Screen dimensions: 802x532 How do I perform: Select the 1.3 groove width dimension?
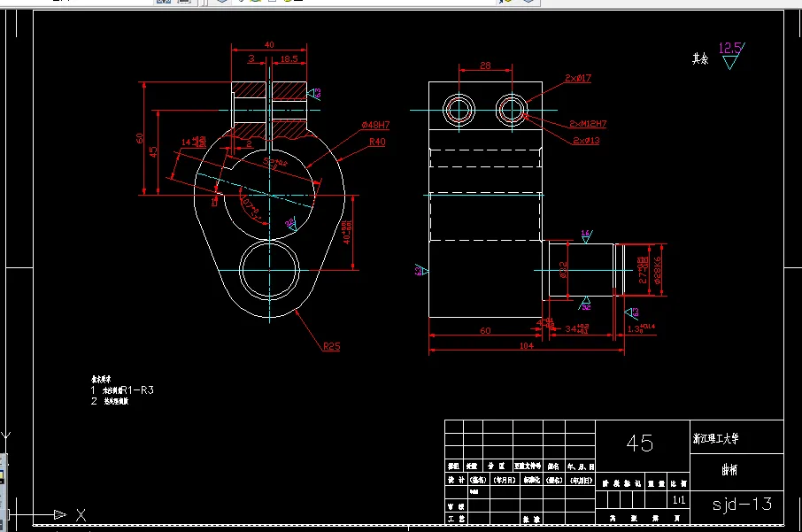(641, 328)
